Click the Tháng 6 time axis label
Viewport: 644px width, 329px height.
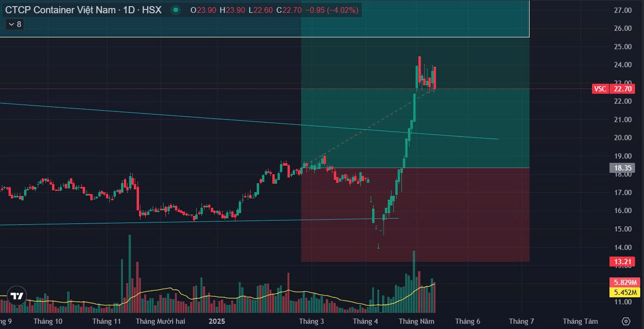point(468,321)
